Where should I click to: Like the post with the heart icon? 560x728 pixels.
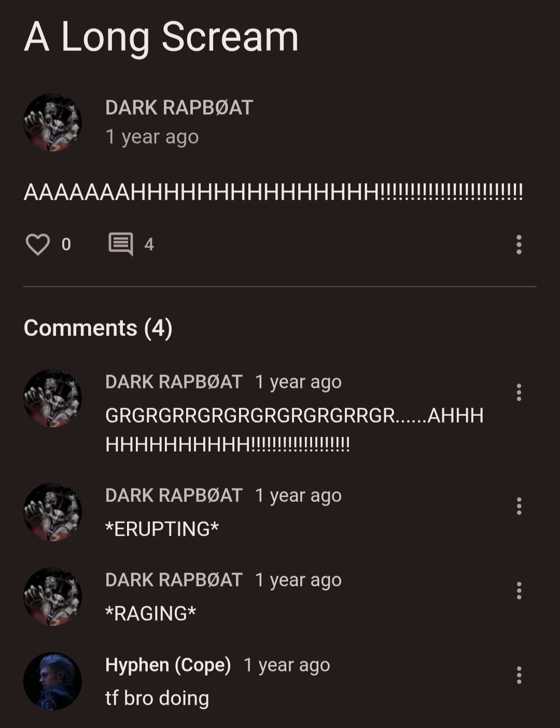click(38, 244)
